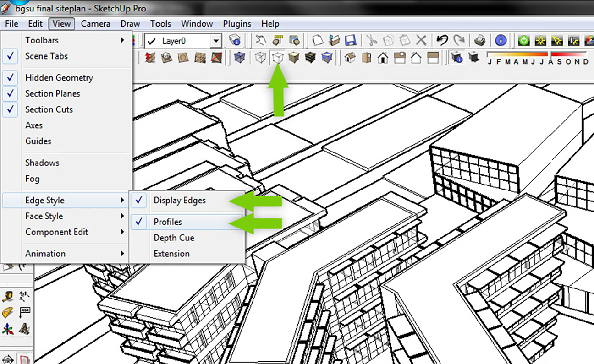The image size is (594, 364).
Task: Select the Tape Measure tool
Action: click(x=8, y=297)
